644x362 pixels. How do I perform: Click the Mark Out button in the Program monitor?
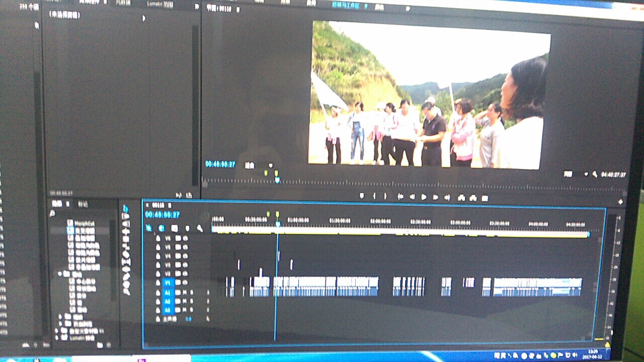[385, 197]
